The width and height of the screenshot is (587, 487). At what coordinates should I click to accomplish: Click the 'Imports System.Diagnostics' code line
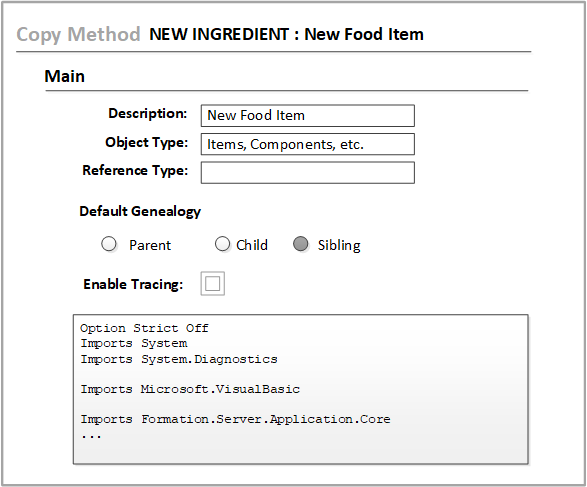pyautogui.click(x=179, y=359)
